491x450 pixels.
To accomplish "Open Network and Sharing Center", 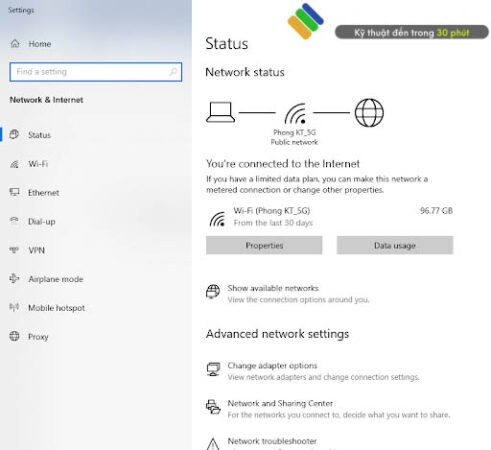I will (280, 403).
